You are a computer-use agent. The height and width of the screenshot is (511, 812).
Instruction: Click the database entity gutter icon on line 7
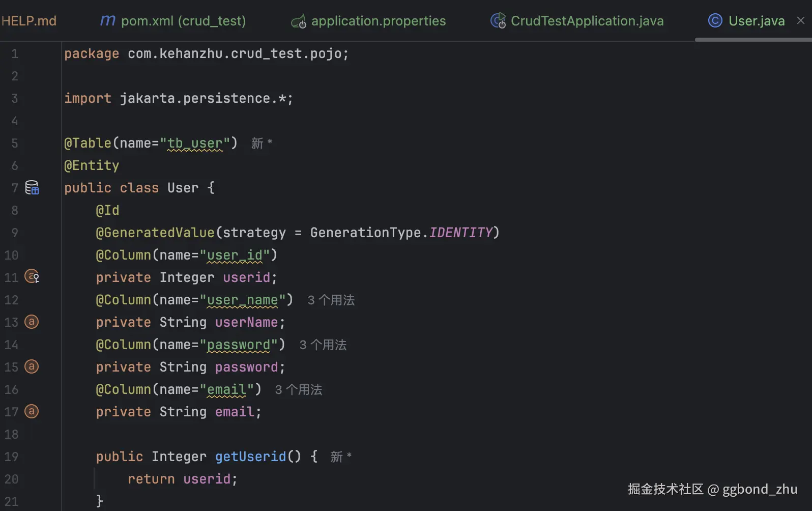point(32,188)
